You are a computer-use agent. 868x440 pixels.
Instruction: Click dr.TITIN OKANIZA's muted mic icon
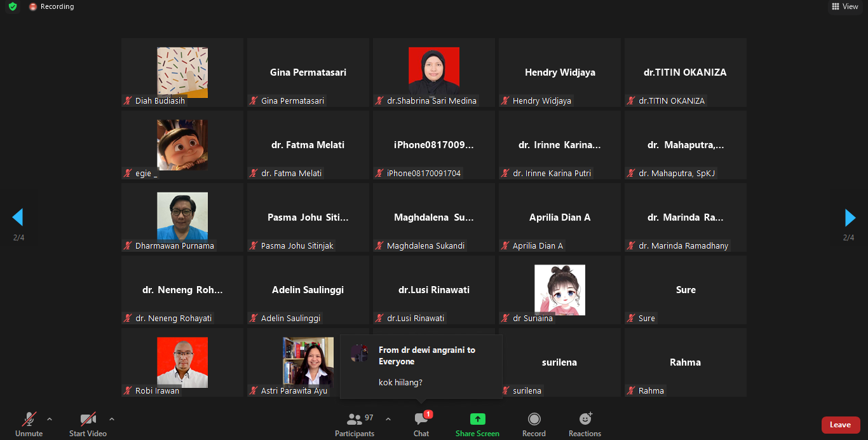pyautogui.click(x=632, y=100)
